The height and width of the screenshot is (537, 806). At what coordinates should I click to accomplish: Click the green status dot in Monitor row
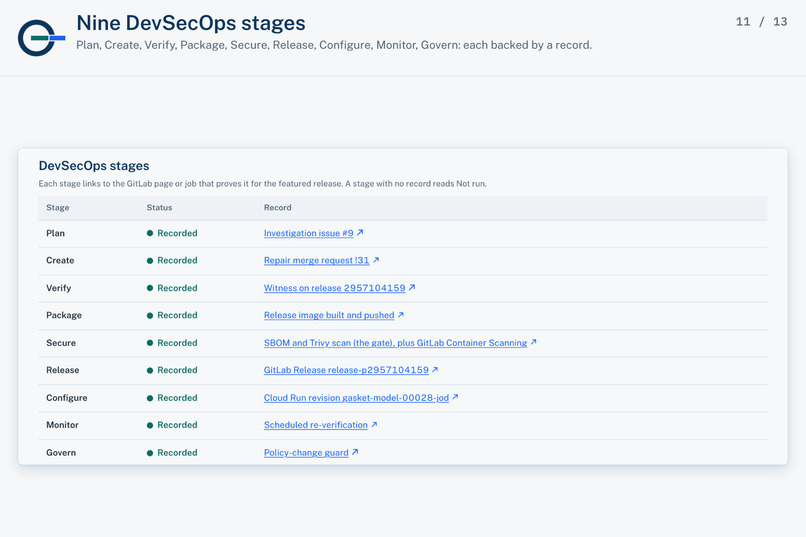(150, 425)
